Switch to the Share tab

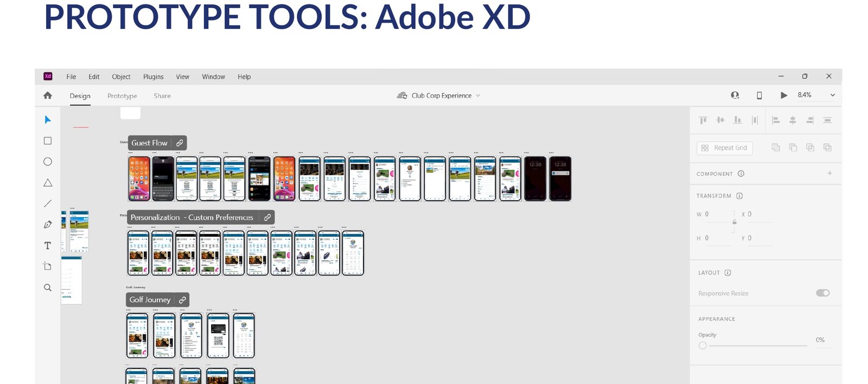click(x=162, y=96)
